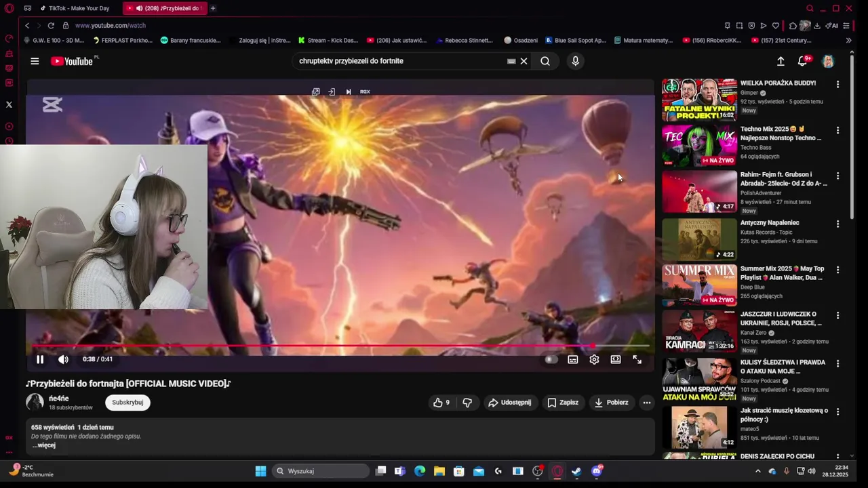The image size is (868, 488).
Task: Subscribe to the channel via Subskrybuj
Action: 127,403
